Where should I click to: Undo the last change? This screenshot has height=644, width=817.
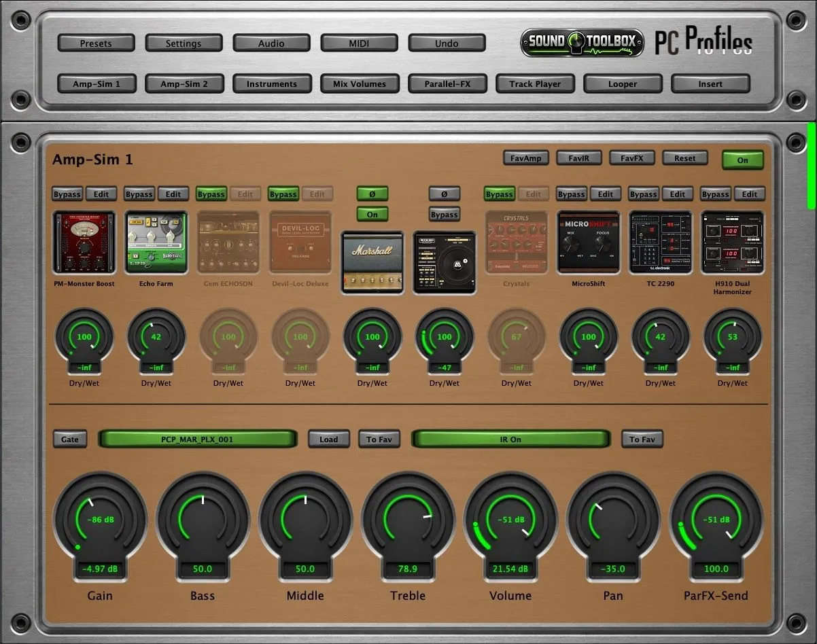point(447,43)
